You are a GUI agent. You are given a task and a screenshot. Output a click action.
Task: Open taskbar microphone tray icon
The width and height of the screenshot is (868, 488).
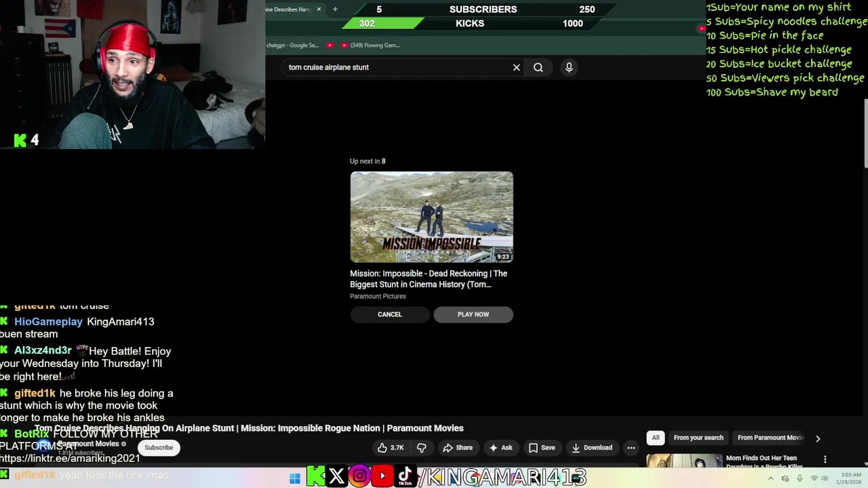click(x=800, y=479)
